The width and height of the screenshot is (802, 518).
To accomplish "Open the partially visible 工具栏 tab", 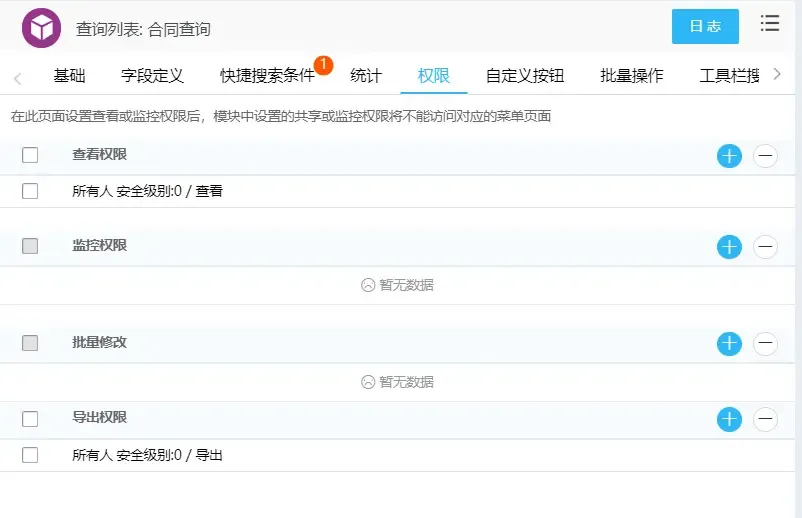I will (x=729, y=76).
